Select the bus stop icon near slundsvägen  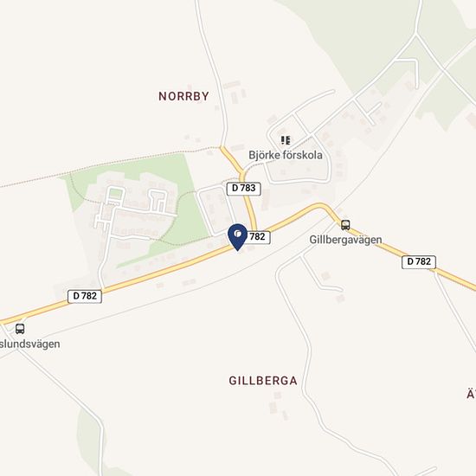tap(20, 329)
